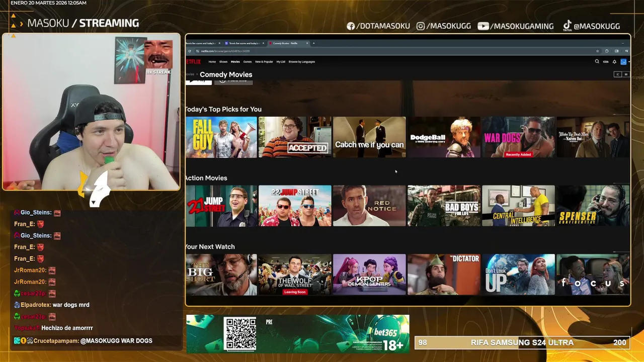The height and width of the screenshot is (362, 644).
Task: Open the Don't Look Up thumbnail
Action: tap(518, 275)
